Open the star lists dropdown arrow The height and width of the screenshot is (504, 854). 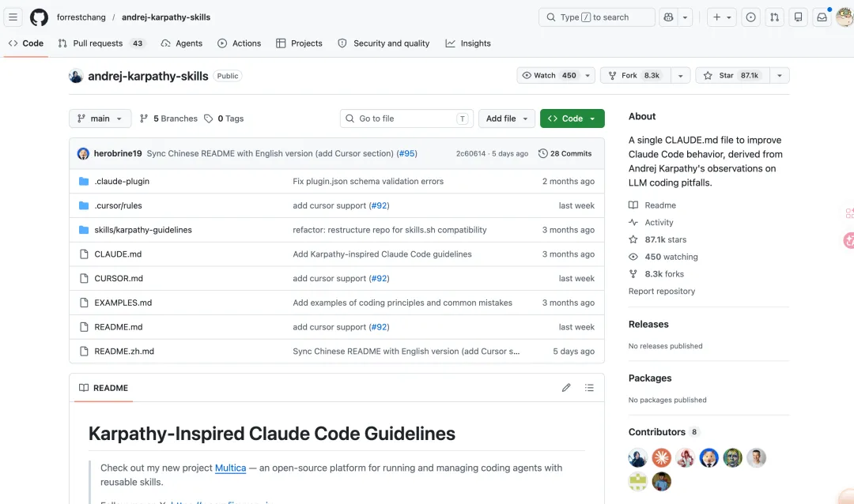[x=780, y=76]
